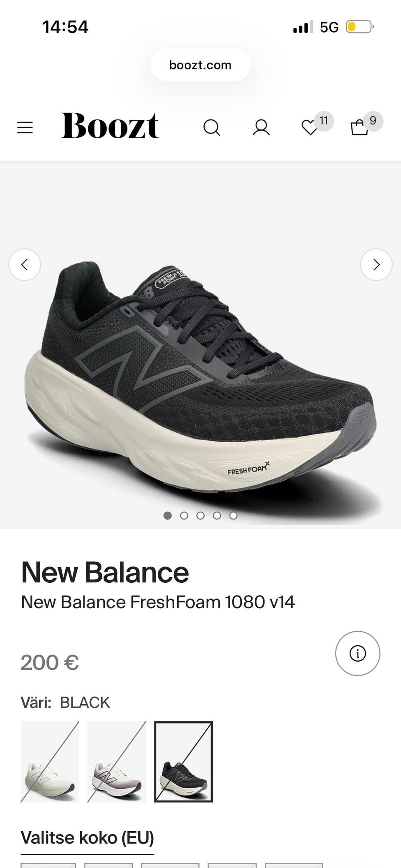The image size is (401, 868).
Task: Tap the New Balance brand heading
Action: point(105,572)
